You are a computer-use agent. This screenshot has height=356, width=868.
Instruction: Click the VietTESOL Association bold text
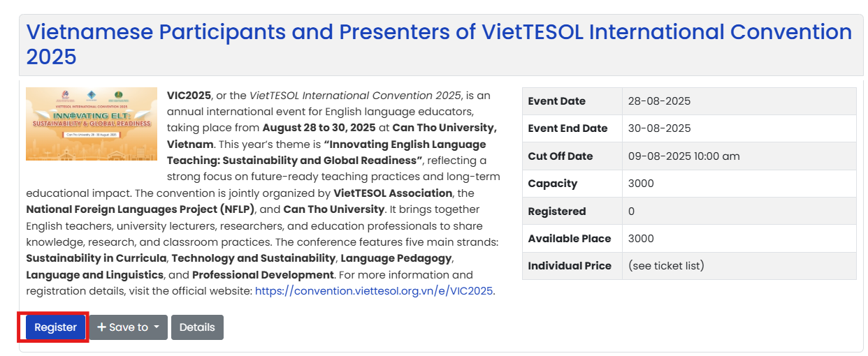coord(393,193)
